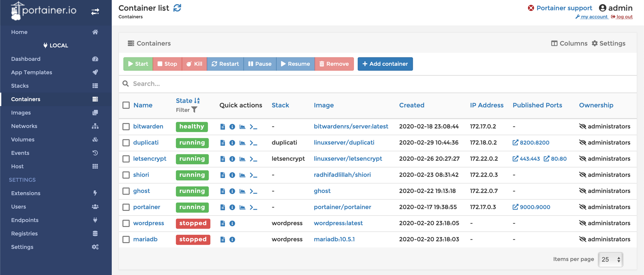Click the Add container button
The width and height of the screenshot is (644, 275).
pos(385,64)
